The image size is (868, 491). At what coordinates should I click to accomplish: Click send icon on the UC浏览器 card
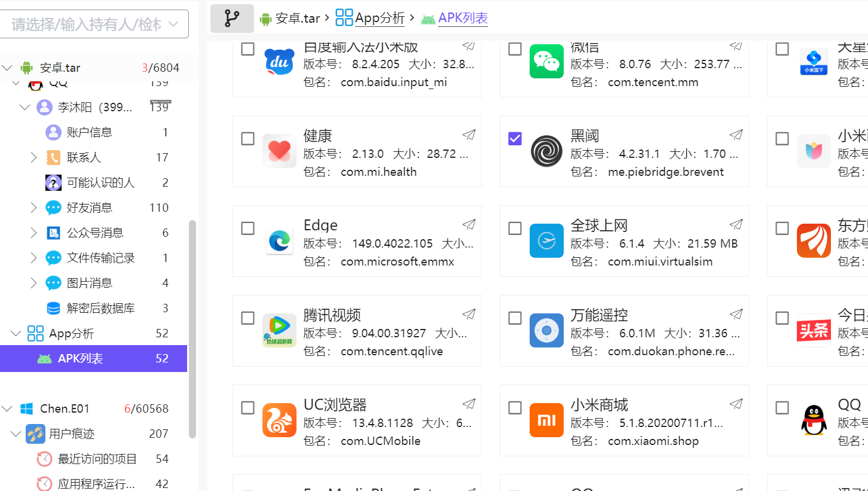469,404
